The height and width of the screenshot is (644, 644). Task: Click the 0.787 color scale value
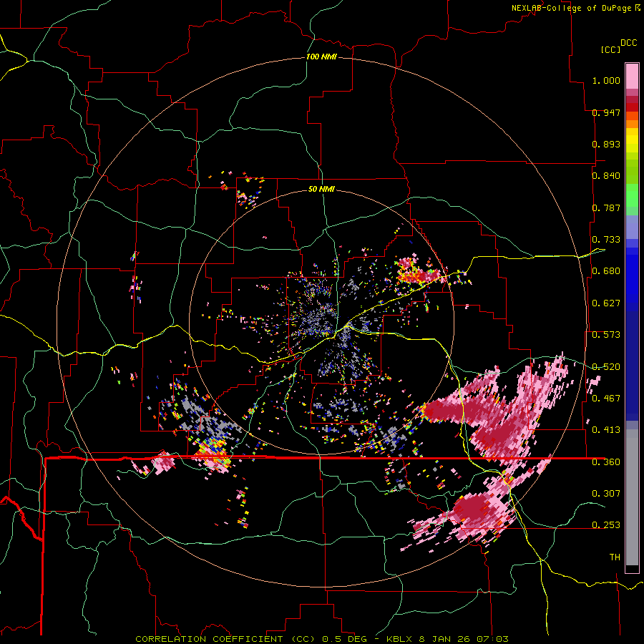[x=606, y=208]
